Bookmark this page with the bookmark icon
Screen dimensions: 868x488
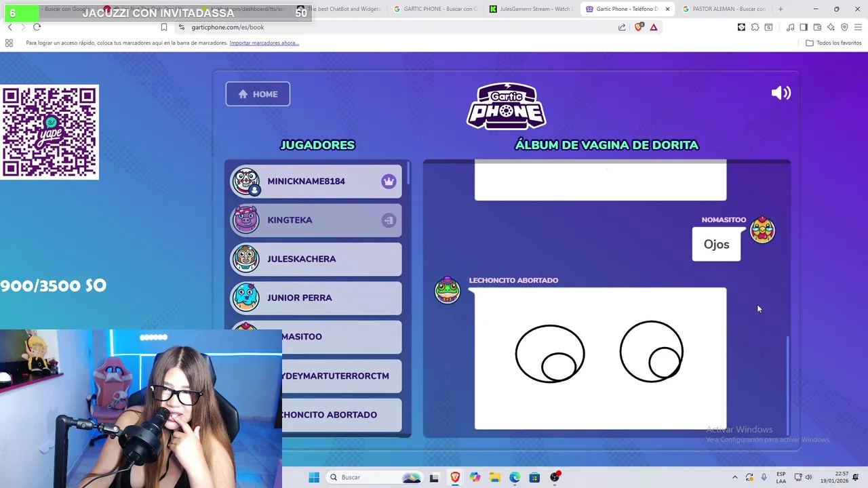pos(163,27)
